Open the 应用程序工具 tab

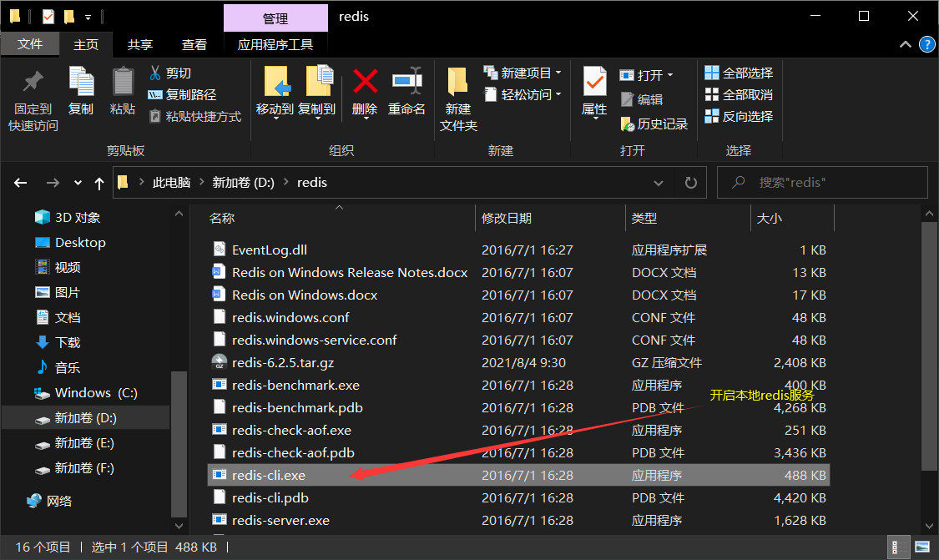coord(275,45)
